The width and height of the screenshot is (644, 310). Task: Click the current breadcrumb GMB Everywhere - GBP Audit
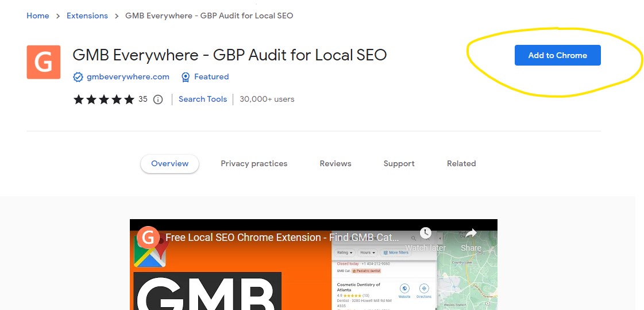(x=209, y=16)
